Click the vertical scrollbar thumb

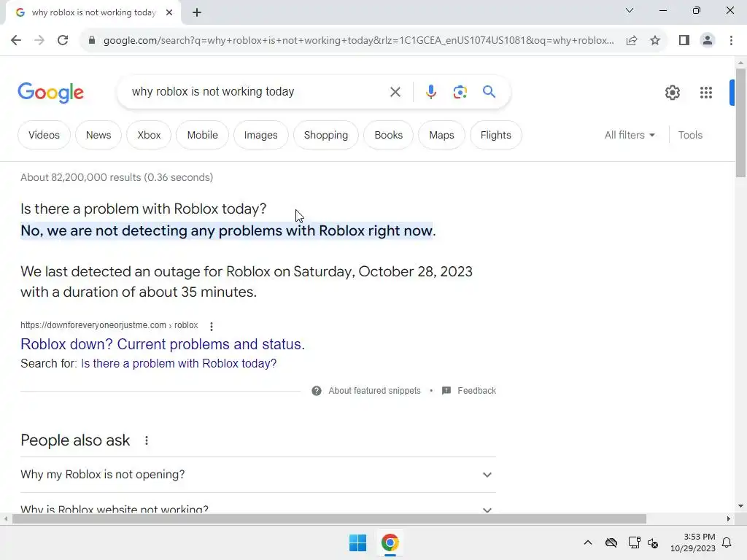(x=740, y=122)
